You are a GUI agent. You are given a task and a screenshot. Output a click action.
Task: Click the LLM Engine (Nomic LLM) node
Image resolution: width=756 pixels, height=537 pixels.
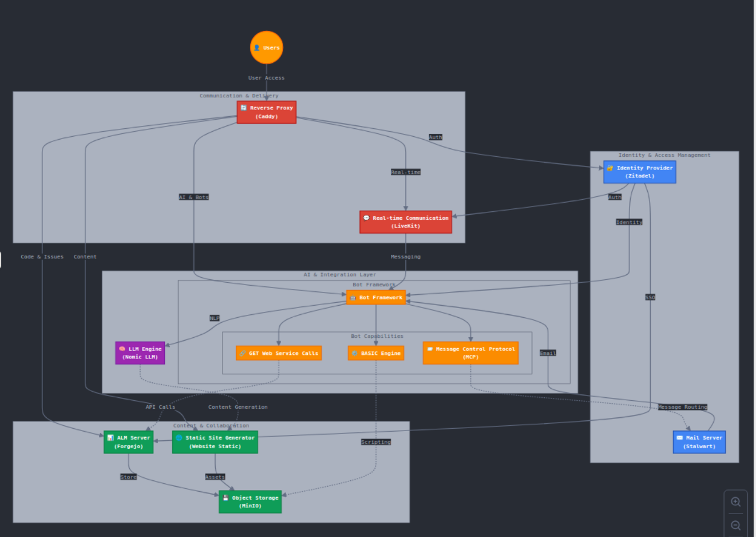(140, 353)
